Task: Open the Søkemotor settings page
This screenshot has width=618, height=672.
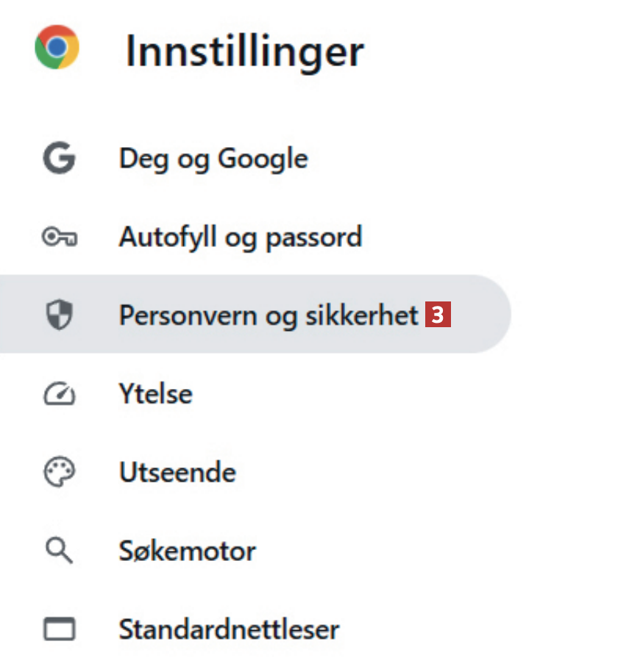Action: tap(187, 551)
